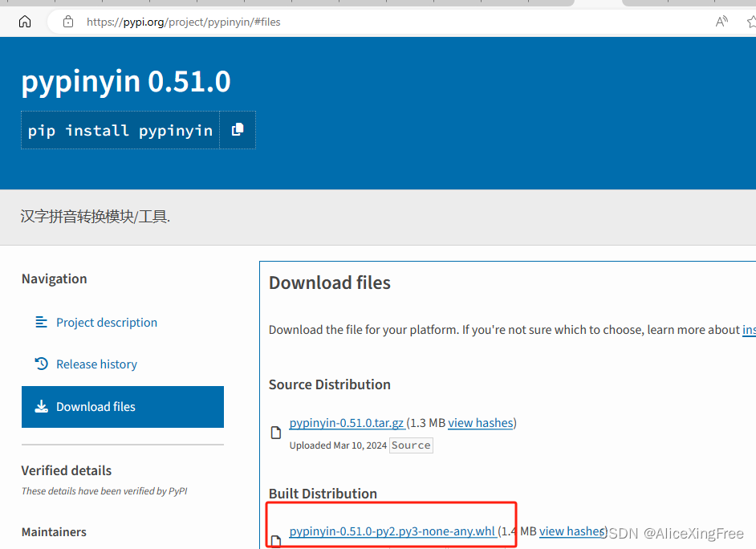The width and height of the screenshot is (756, 549).
Task: Click 'These details have been verified by PyPI'
Action: [x=104, y=491]
